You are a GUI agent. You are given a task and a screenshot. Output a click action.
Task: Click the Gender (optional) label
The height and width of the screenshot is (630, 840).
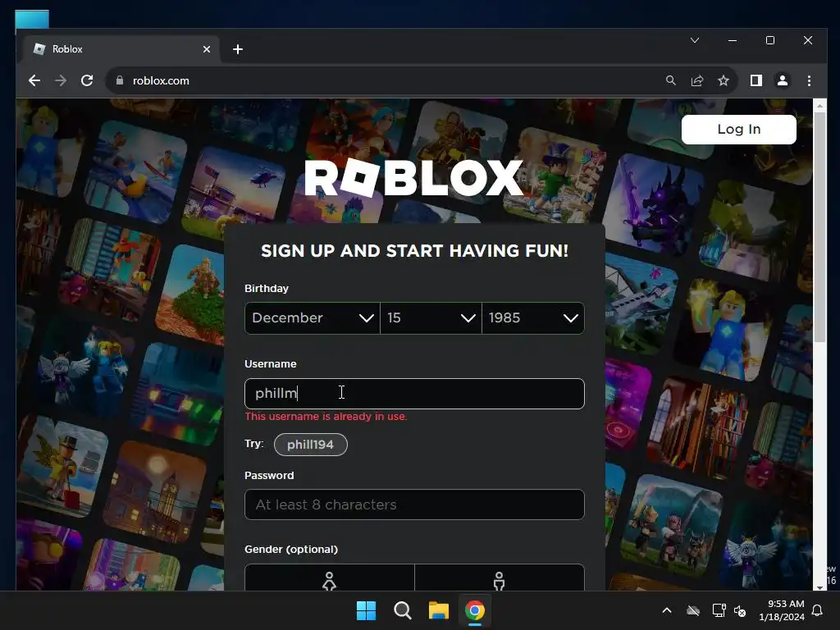tap(291, 549)
